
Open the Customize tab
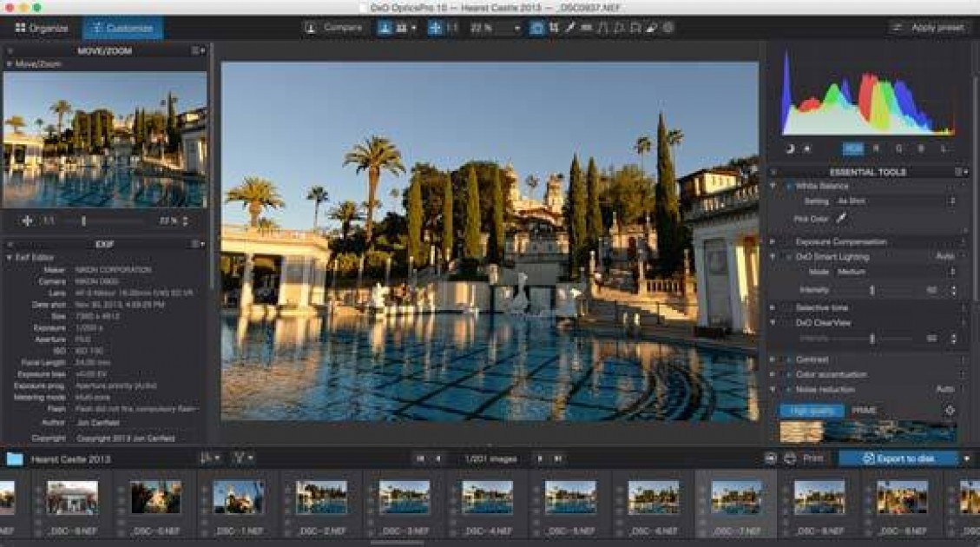click(x=123, y=27)
